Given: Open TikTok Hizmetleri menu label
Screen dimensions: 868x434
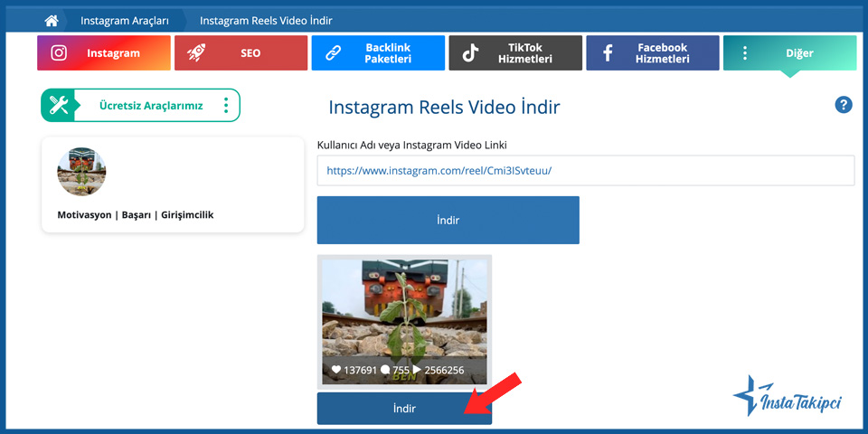Looking at the screenshot, I should pyautogui.click(x=524, y=53).
